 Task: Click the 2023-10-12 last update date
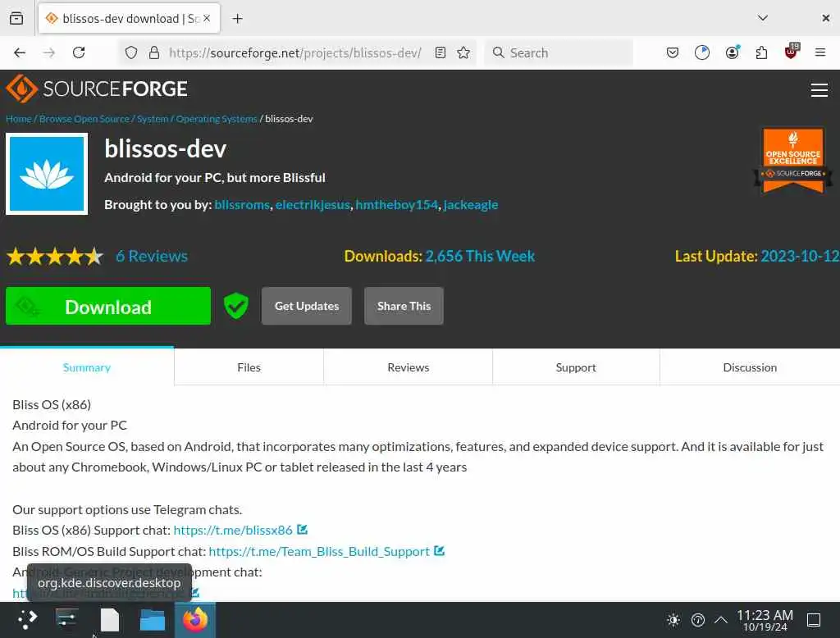click(800, 256)
